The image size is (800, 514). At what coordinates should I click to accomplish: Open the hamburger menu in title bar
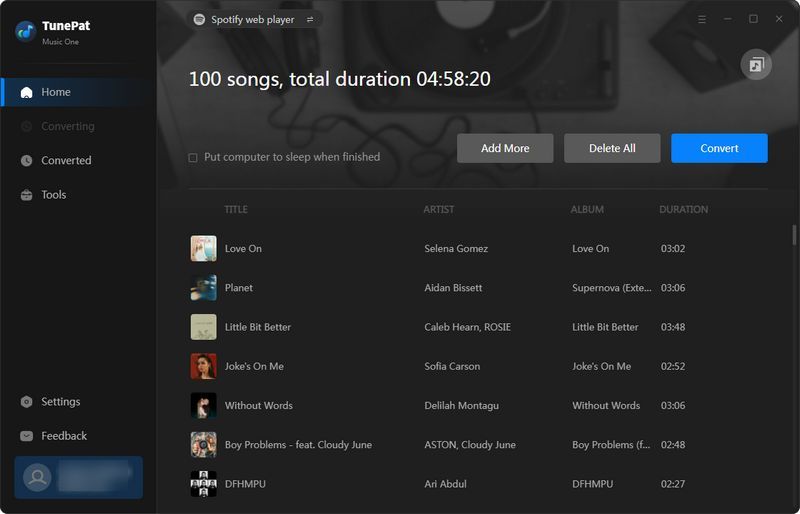pyautogui.click(x=702, y=19)
